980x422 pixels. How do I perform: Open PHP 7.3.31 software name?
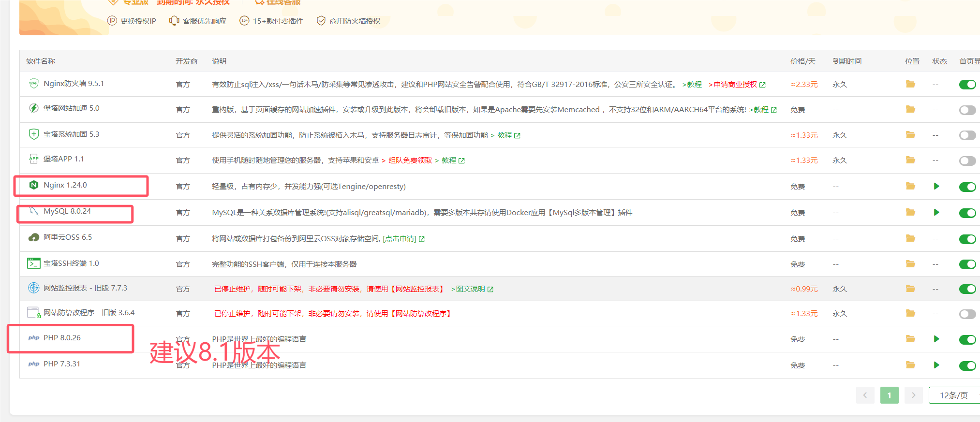pos(62,364)
